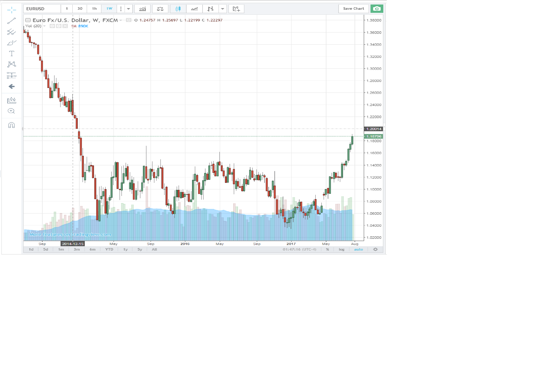The image size is (551, 392).
Task: Toggle the magnet mode icon
Action: 11,125
